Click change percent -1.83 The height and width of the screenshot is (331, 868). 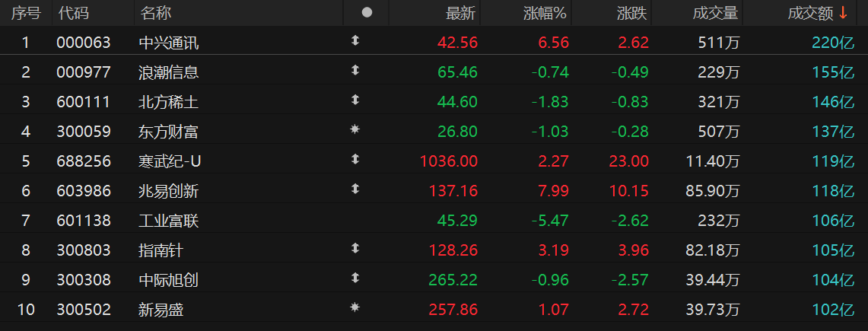[x=550, y=103]
